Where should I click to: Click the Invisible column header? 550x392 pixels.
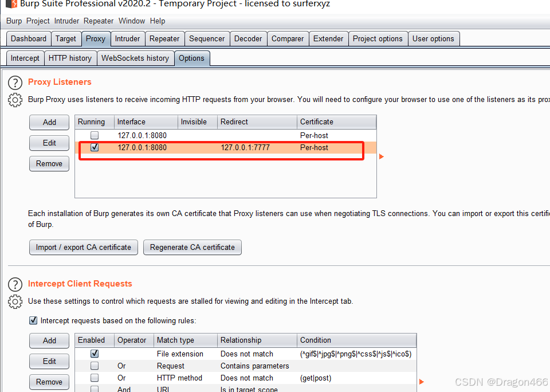[198, 121]
